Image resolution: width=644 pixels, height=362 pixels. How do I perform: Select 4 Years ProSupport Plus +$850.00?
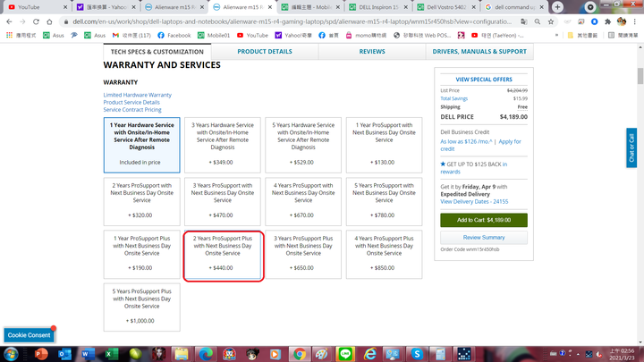pyautogui.click(x=384, y=255)
